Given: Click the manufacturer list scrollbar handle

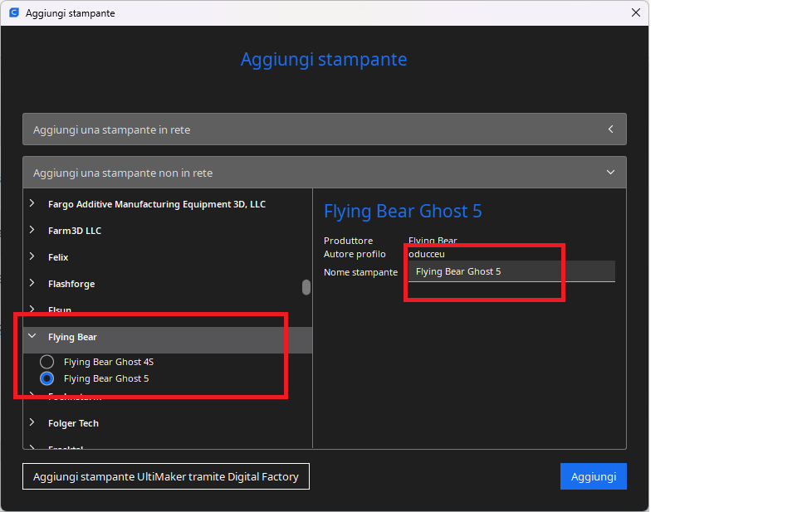Looking at the screenshot, I should coord(306,287).
